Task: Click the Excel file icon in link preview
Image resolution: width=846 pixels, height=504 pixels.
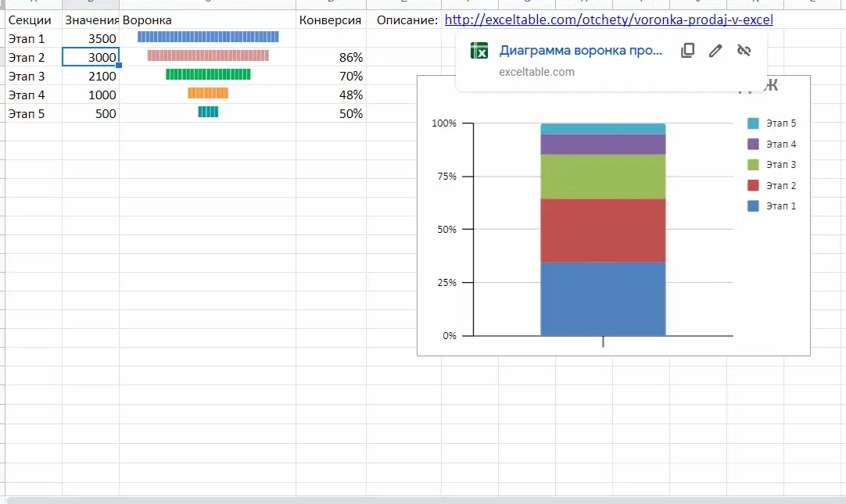Action: [x=479, y=51]
